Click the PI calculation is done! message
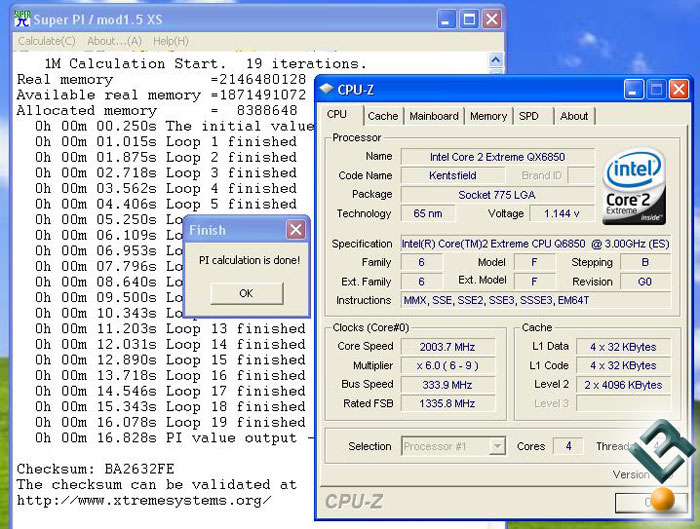700x529 pixels. pos(249,260)
